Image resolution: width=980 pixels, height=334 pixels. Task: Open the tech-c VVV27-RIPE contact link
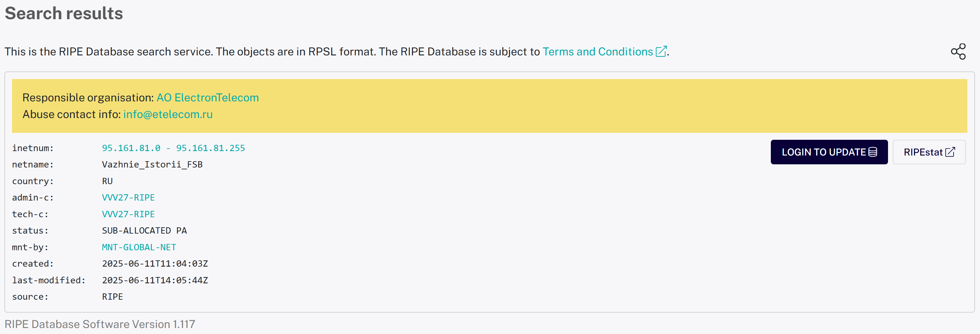128,214
